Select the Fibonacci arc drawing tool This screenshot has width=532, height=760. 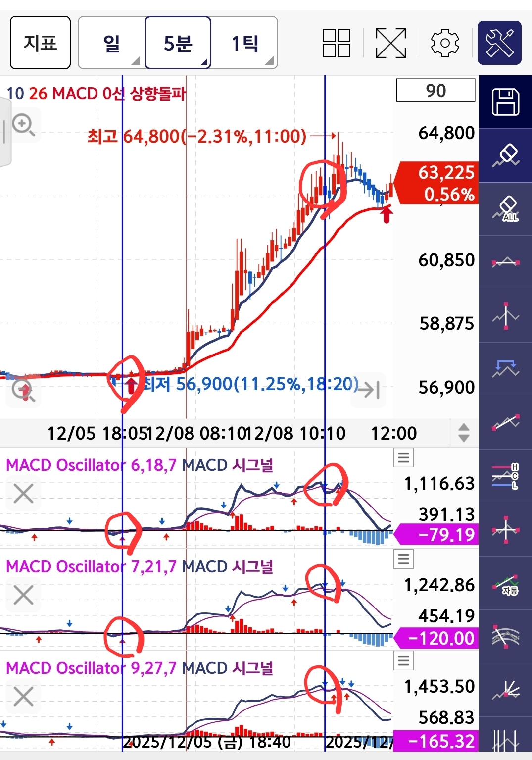(505, 637)
